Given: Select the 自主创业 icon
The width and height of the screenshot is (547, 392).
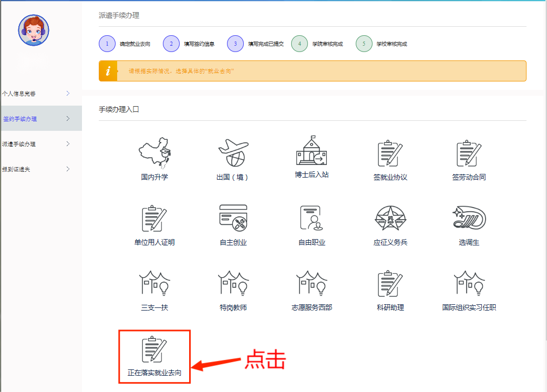Looking at the screenshot, I should (233, 218).
